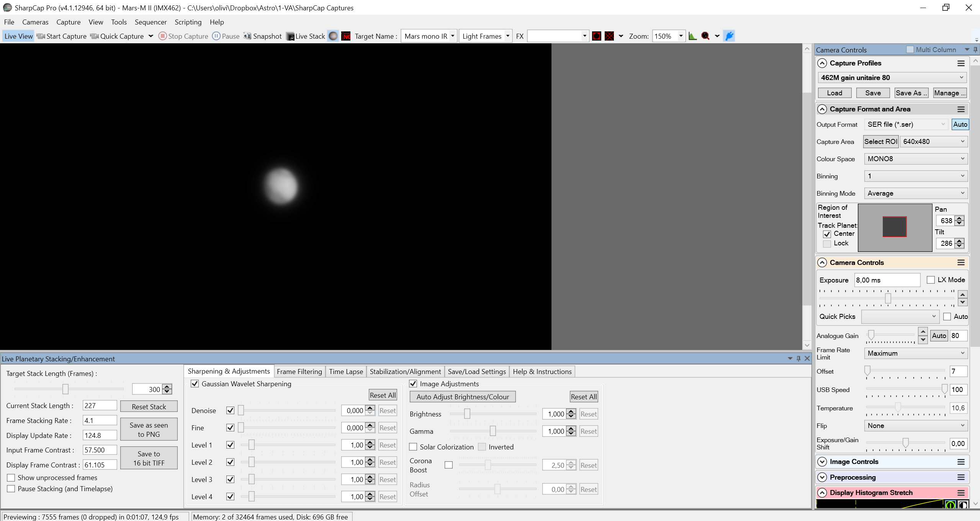Click the Reset Stack button
This screenshot has width=980, height=521.
149,407
